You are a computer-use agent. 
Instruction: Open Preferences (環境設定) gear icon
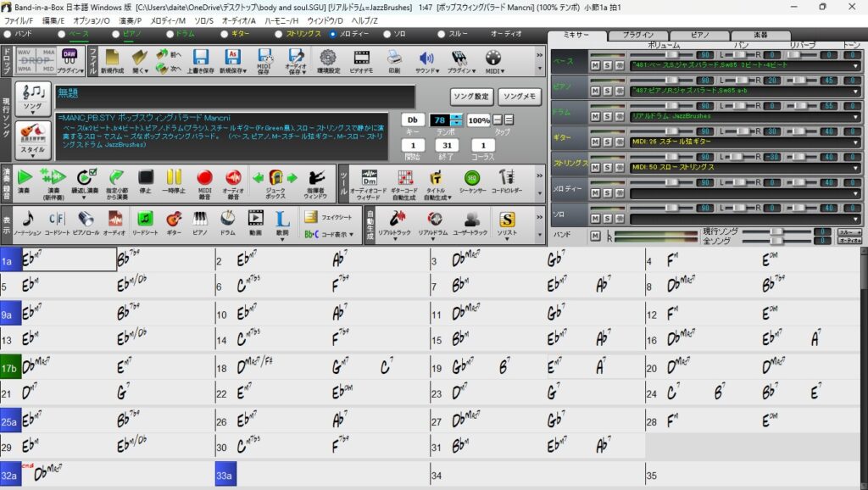pos(328,61)
